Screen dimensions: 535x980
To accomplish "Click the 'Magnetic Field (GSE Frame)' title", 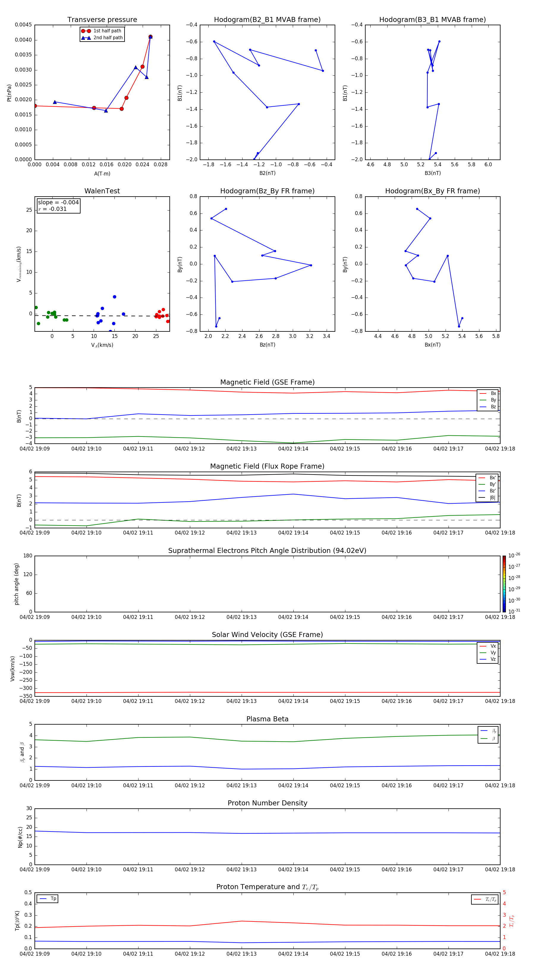I will [267, 382].
